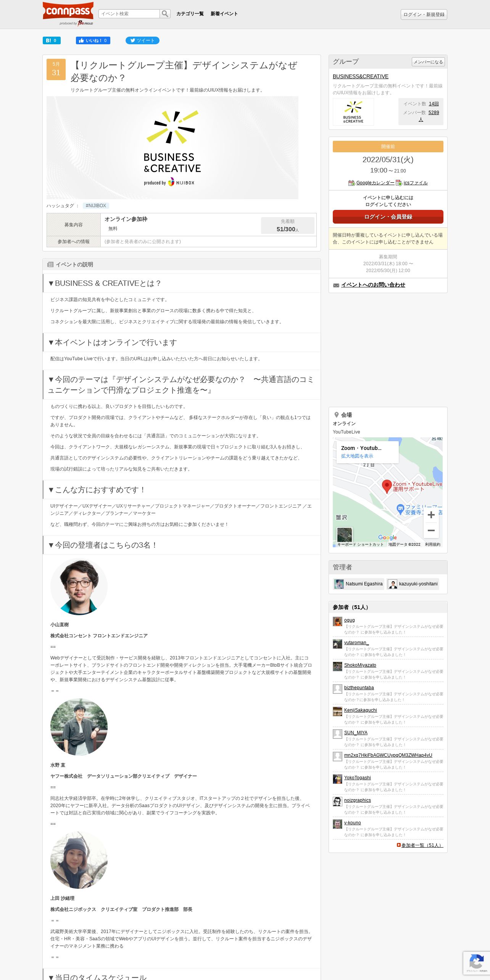Click the icsファイル link
This screenshot has width=490, height=980.
tap(416, 183)
